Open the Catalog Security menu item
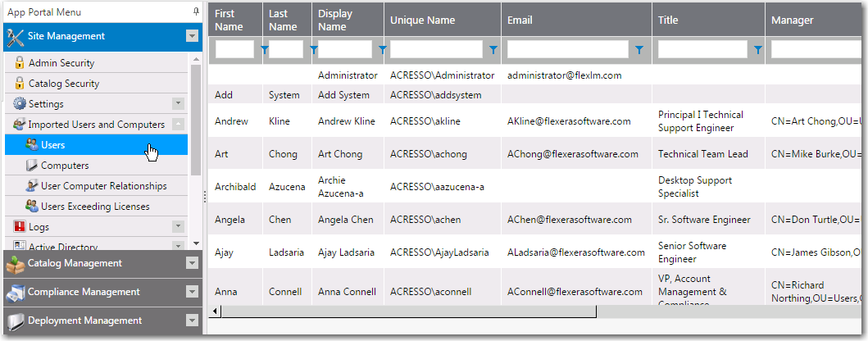This screenshot has height=341, width=868. point(63,84)
